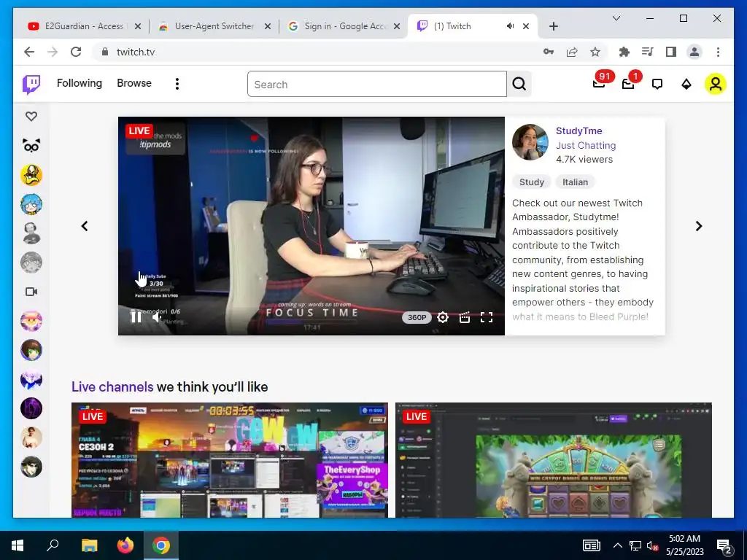Viewport: 747px width, 560px height.
Task: Mute the Twitch tab audio icon
Action: (x=510, y=26)
